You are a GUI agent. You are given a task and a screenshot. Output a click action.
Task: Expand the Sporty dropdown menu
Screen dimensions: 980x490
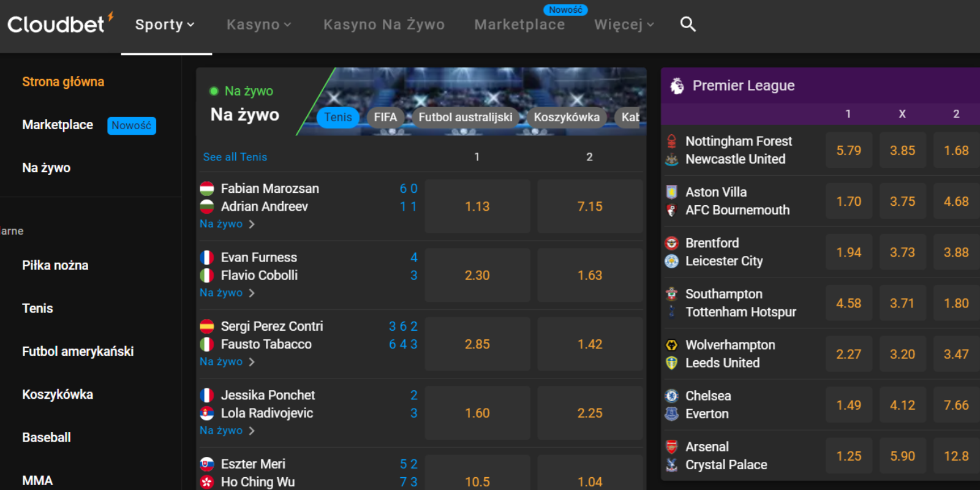click(165, 24)
